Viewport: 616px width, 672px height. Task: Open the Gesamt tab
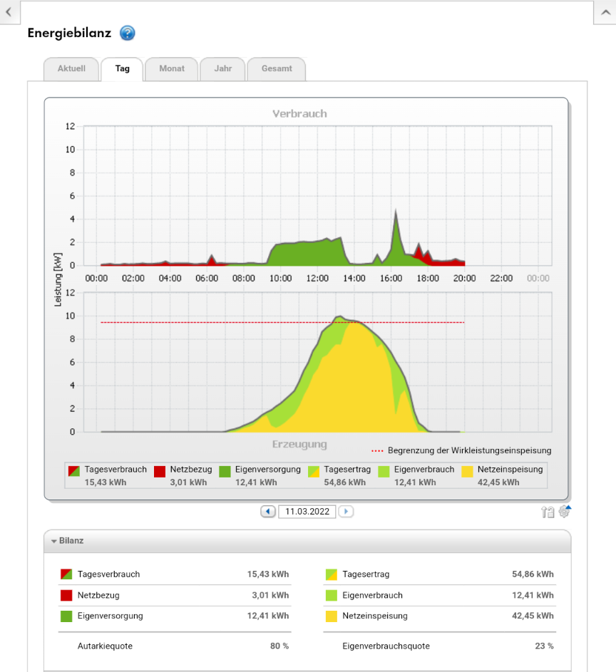pos(277,69)
